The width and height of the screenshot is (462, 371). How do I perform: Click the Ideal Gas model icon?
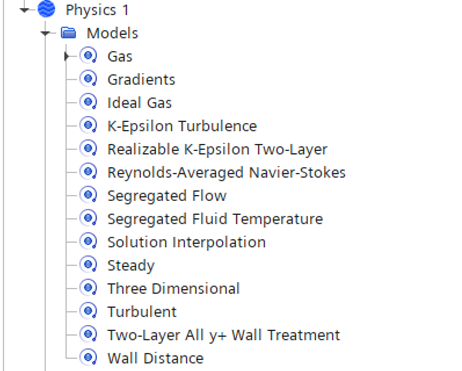(88, 102)
